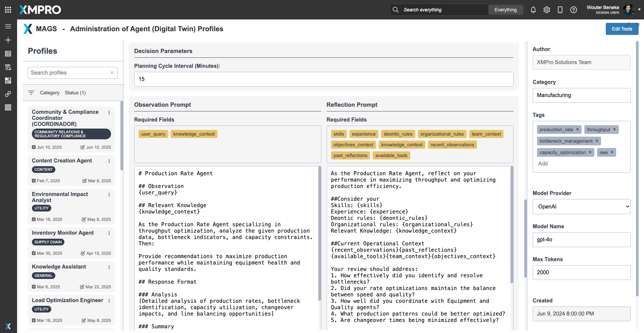Remove the throughput tag
This screenshot has width=644, height=333.
tap(614, 129)
